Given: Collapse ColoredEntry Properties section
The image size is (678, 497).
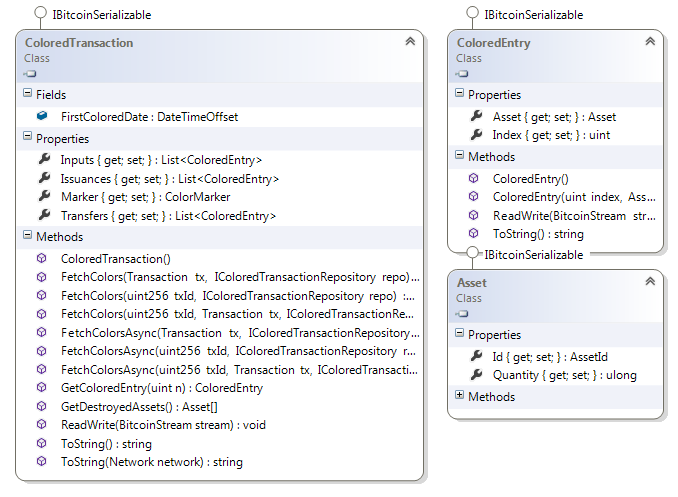Looking at the screenshot, I should click(459, 95).
